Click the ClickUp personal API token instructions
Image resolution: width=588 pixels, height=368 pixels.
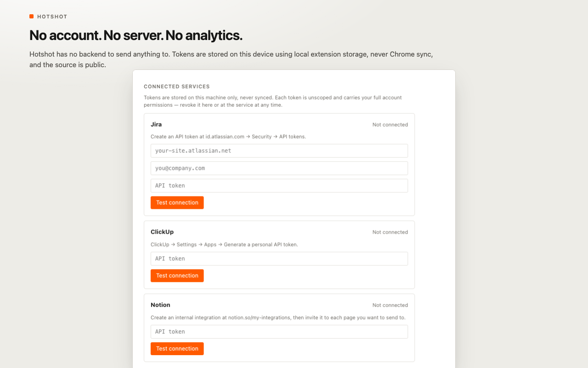tap(224, 244)
